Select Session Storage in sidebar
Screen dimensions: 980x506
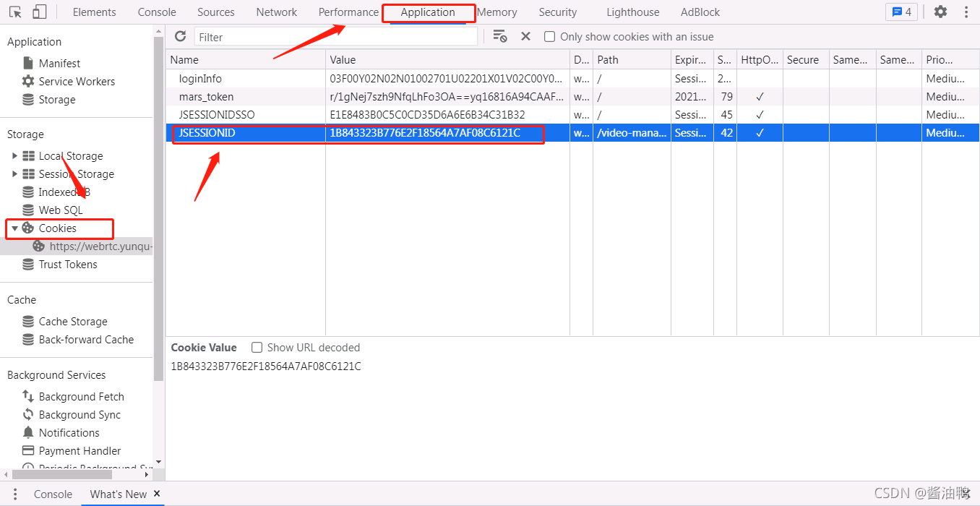point(76,174)
